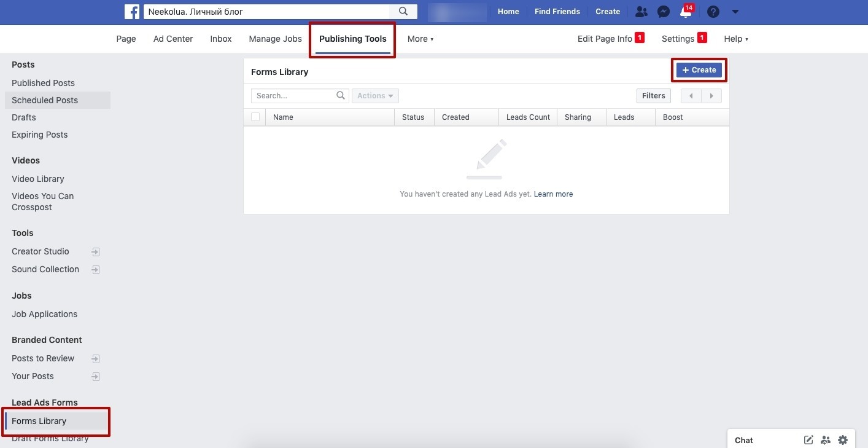The image size is (868, 448).
Task: Click the new message compose icon in Chat
Action: (x=808, y=440)
